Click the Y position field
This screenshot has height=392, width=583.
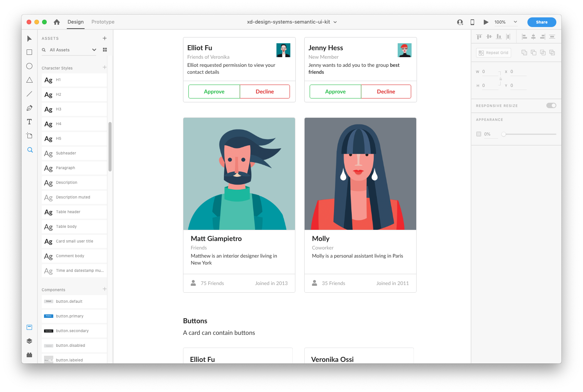point(518,86)
